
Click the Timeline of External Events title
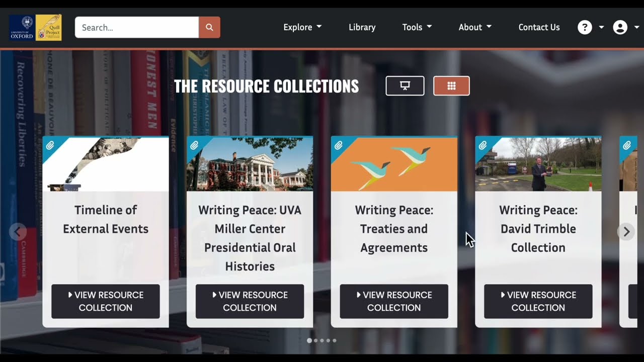click(106, 219)
